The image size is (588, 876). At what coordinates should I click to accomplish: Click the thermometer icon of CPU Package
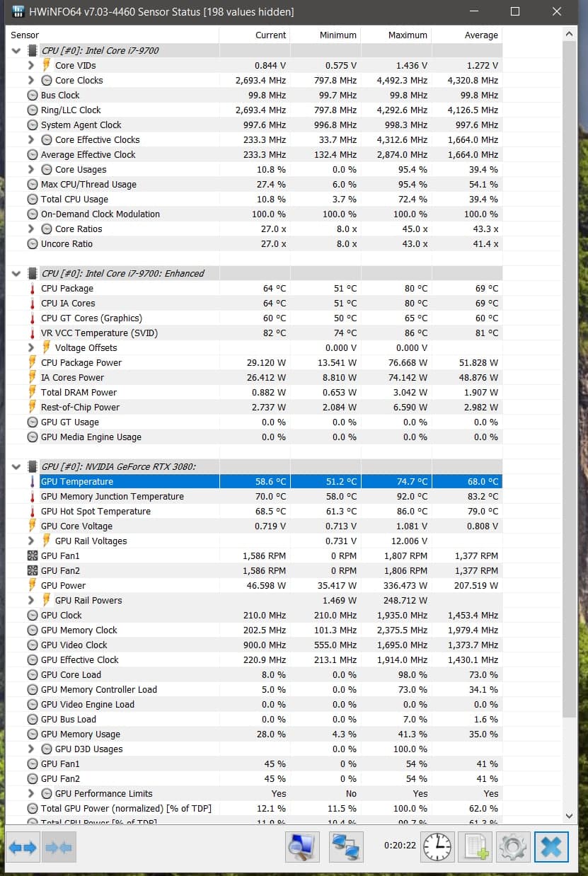coord(33,288)
